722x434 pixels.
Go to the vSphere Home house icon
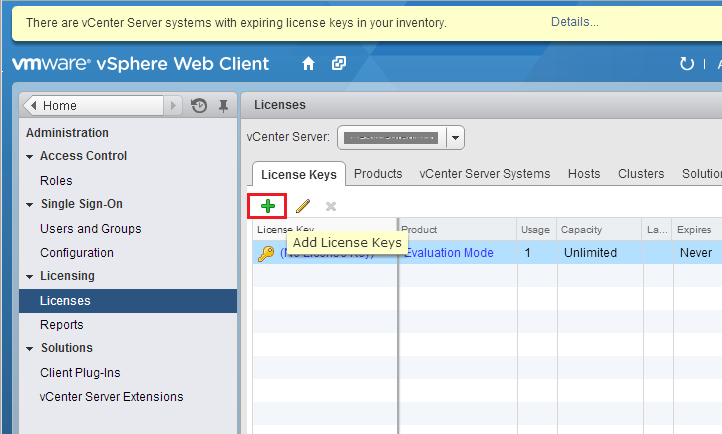click(309, 64)
